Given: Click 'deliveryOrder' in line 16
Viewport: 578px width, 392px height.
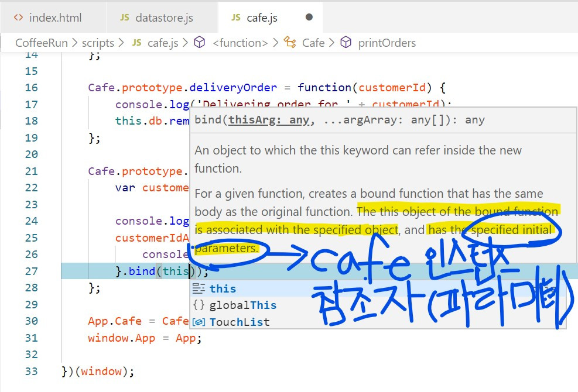Looking at the screenshot, I should [233, 88].
